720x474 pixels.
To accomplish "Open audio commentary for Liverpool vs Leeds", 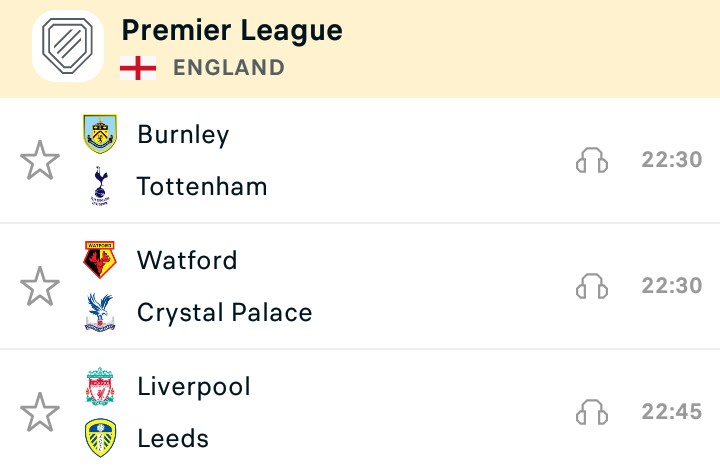I will pyautogui.click(x=592, y=412).
